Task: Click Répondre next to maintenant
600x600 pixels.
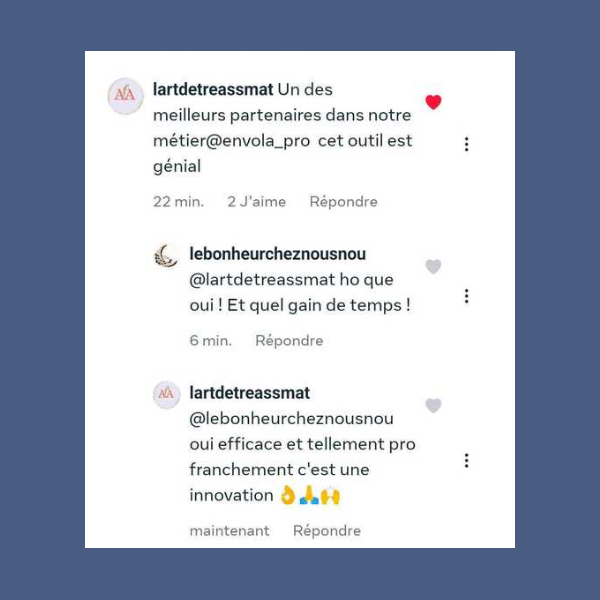Action: point(327,531)
